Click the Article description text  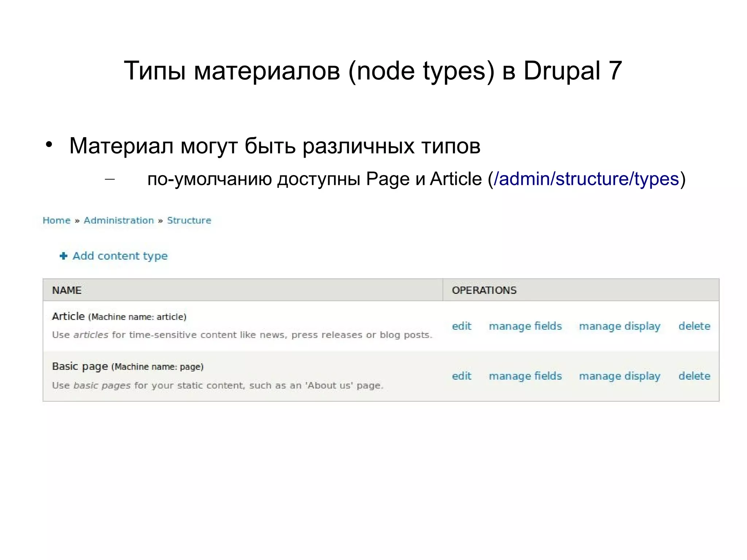pyautogui.click(x=242, y=335)
